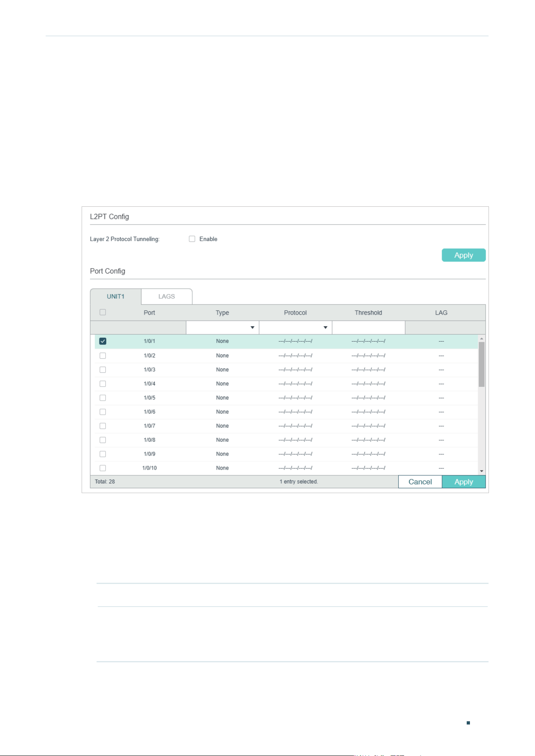Open the Type dropdown filter
The height and width of the screenshot is (756, 535).
coord(222,328)
